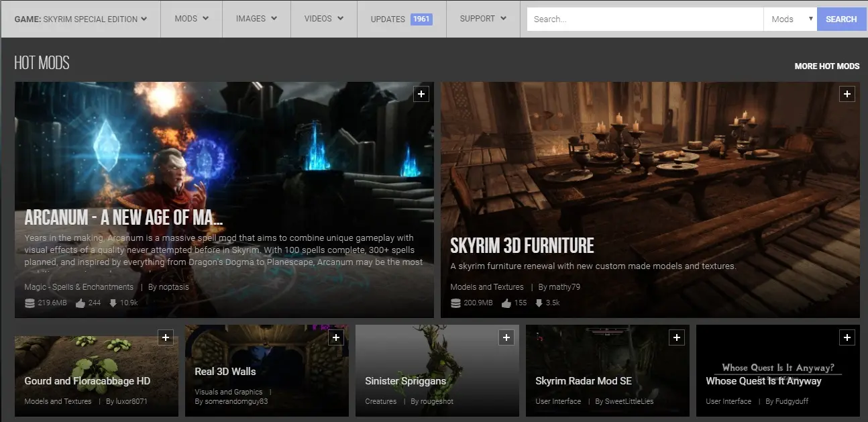Viewport: 868px width, 422px height.
Task: Open Game: Skyrim Special Edition dropdown
Action: coord(80,19)
